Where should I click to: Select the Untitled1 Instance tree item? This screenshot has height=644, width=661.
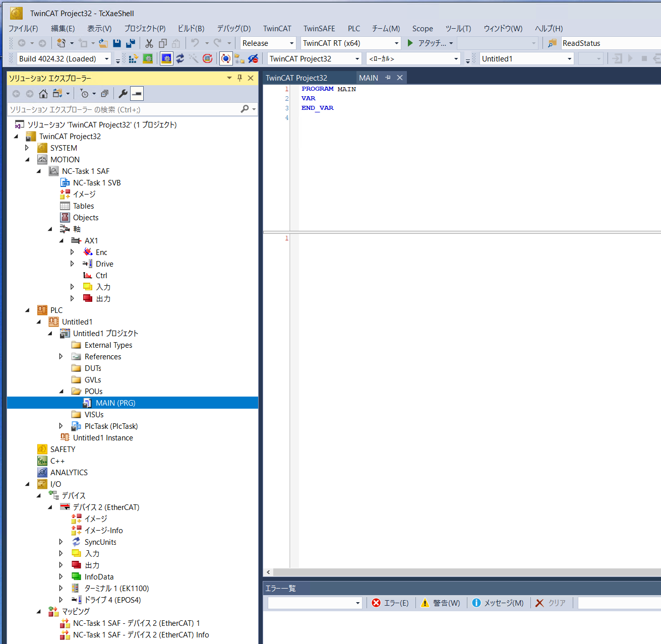pyautogui.click(x=103, y=438)
